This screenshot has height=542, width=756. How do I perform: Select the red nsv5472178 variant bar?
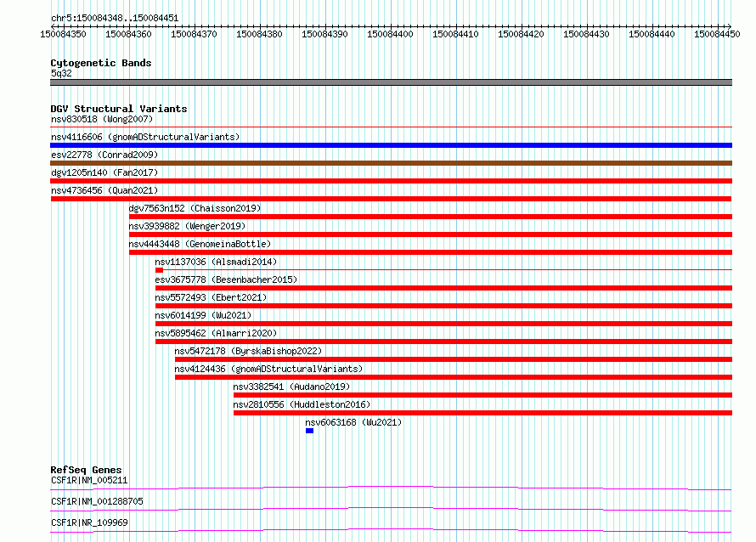[x=454, y=359]
